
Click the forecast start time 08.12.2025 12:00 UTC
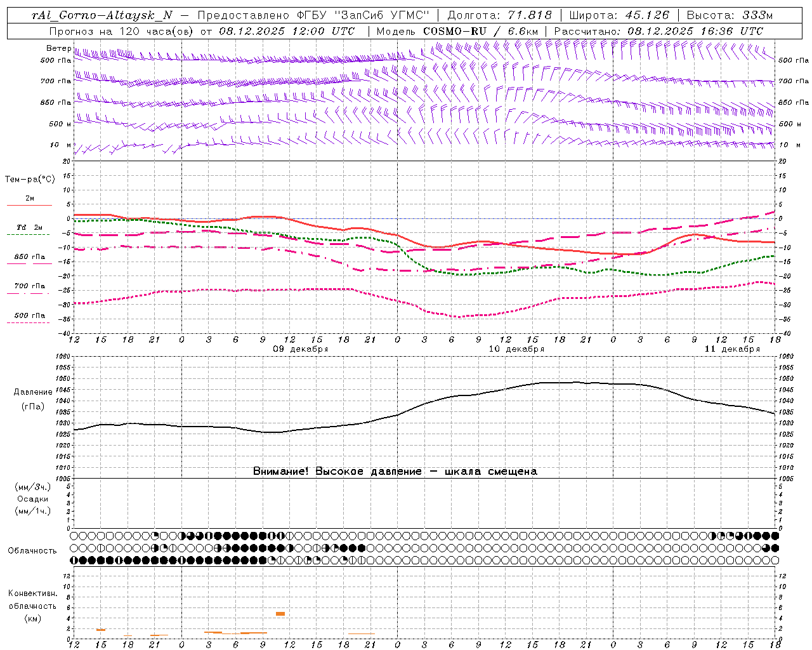coord(287,31)
